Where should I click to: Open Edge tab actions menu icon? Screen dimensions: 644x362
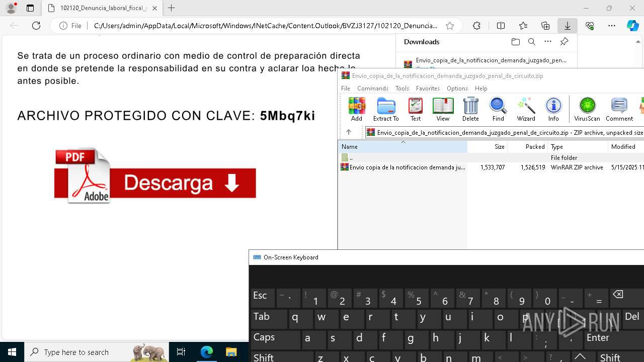tap(30, 8)
